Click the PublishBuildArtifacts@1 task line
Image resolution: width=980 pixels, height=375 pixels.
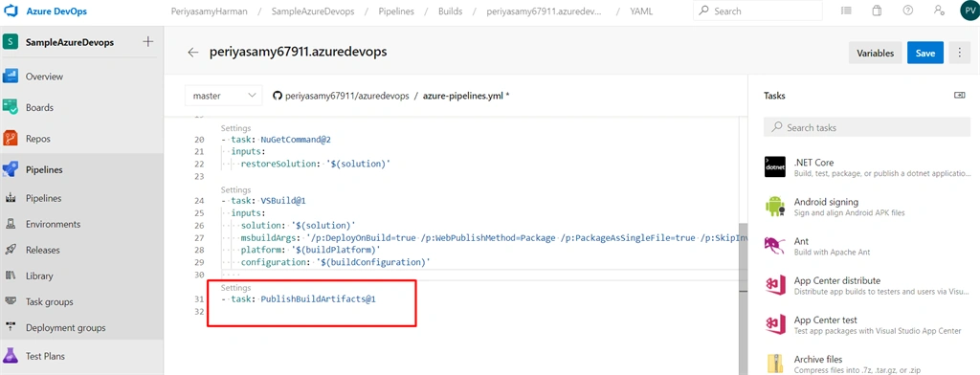click(x=299, y=299)
